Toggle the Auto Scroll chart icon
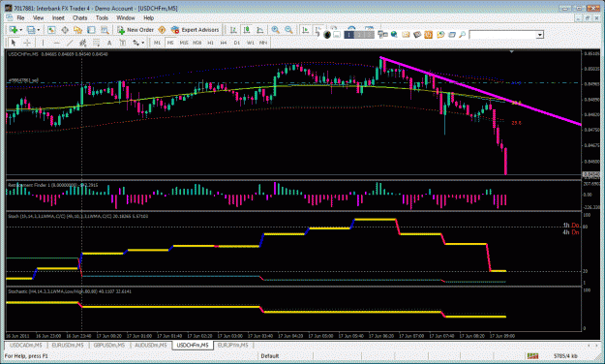This screenshot has height=364, width=605. tap(305, 30)
